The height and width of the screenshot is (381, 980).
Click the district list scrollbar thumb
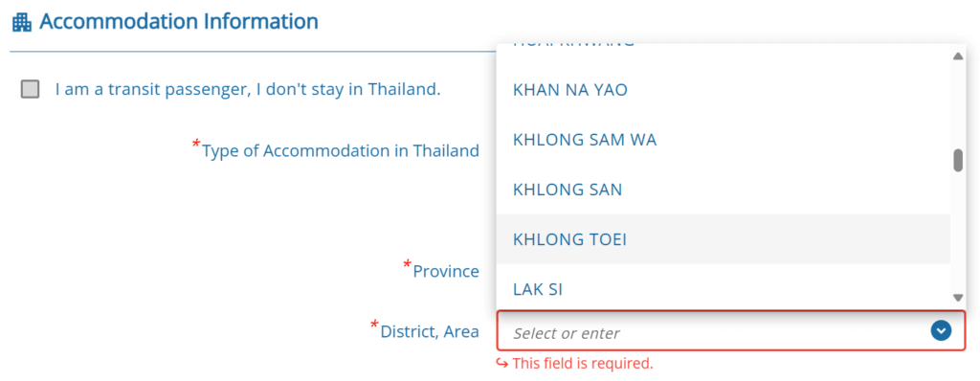click(x=957, y=160)
